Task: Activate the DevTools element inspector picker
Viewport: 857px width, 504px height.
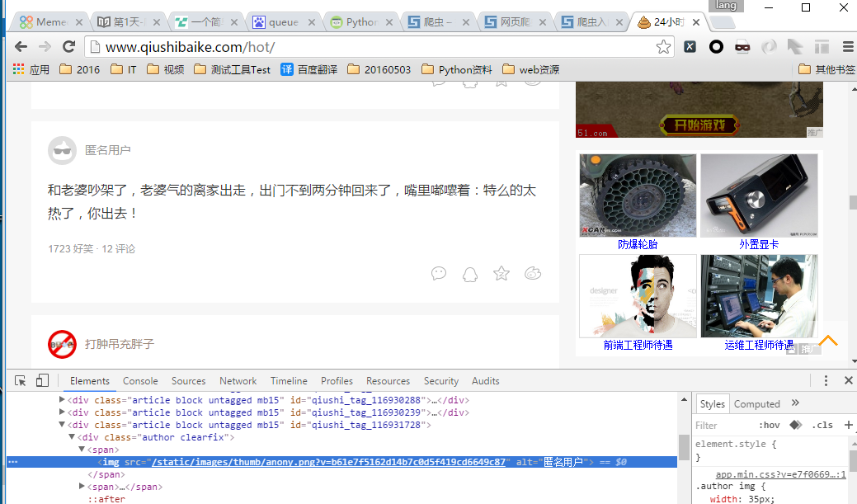Action: pyautogui.click(x=21, y=381)
